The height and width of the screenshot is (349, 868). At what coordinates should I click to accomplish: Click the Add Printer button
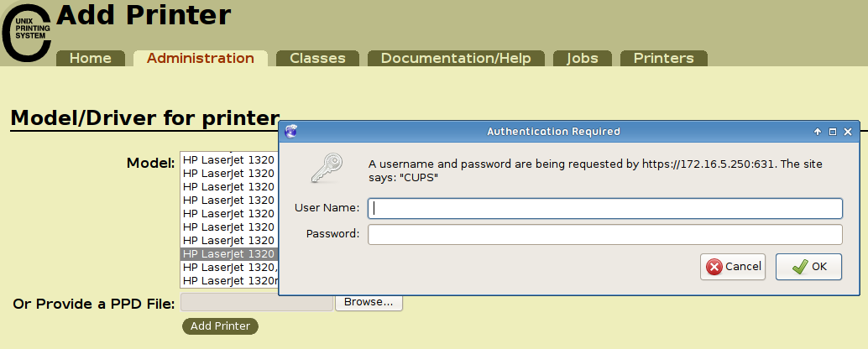[220, 326]
